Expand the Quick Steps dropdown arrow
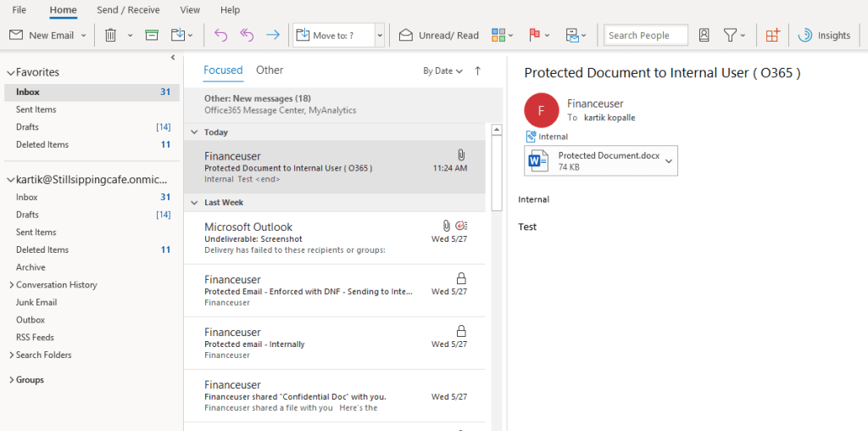The height and width of the screenshot is (431, 868). click(x=380, y=36)
